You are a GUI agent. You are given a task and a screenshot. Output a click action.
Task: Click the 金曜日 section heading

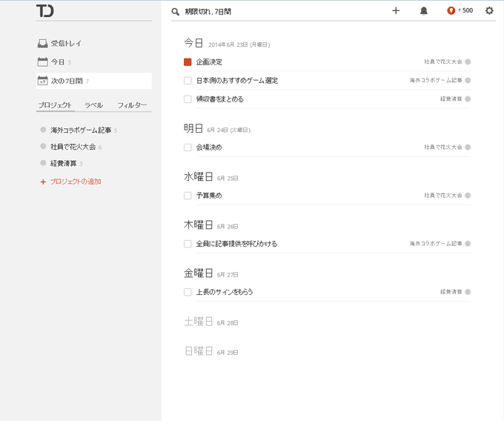click(199, 274)
